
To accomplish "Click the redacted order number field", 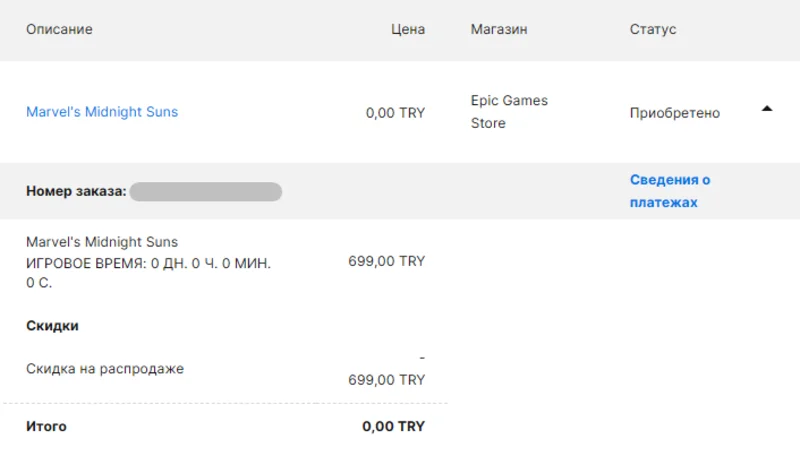I will (x=205, y=191).
